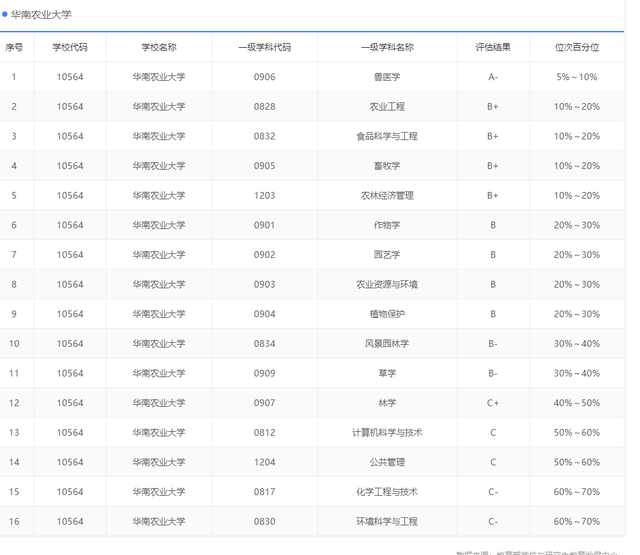Click the A- evaluation result
The width and height of the screenshot is (640, 555).
(x=493, y=77)
